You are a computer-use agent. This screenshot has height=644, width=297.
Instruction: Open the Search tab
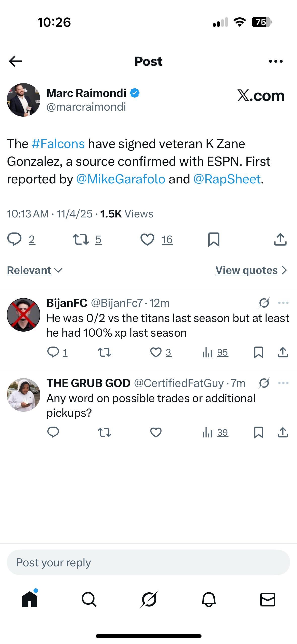(x=89, y=599)
